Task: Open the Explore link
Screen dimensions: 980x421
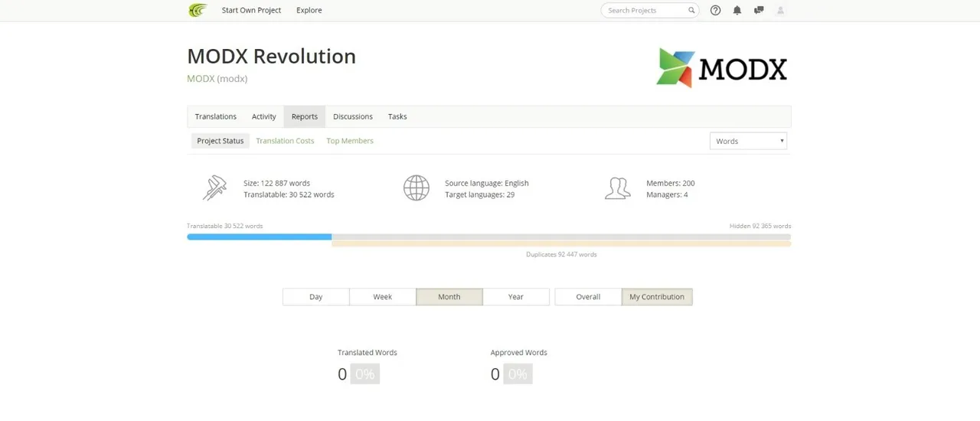Action: pyautogui.click(x=309, y=10)
